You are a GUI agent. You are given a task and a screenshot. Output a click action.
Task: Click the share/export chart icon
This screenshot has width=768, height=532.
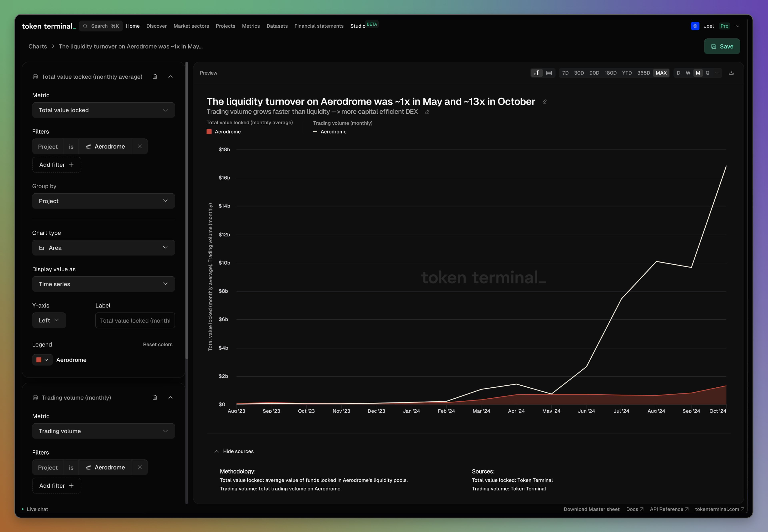click(x=731, y=72)
